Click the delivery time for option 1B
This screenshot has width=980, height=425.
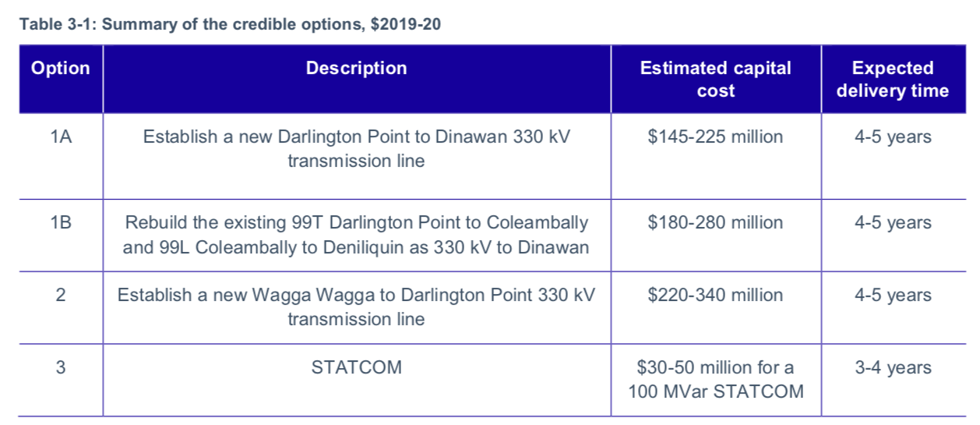[892, 223]
